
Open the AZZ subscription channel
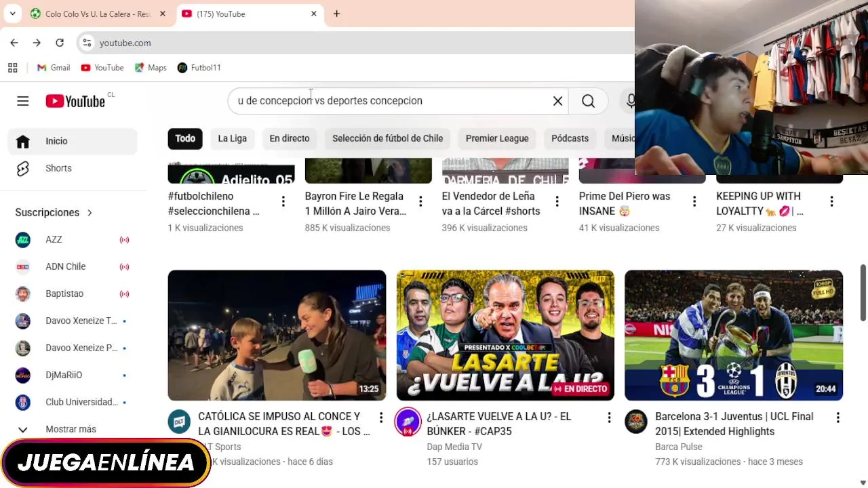pos(73,239)
